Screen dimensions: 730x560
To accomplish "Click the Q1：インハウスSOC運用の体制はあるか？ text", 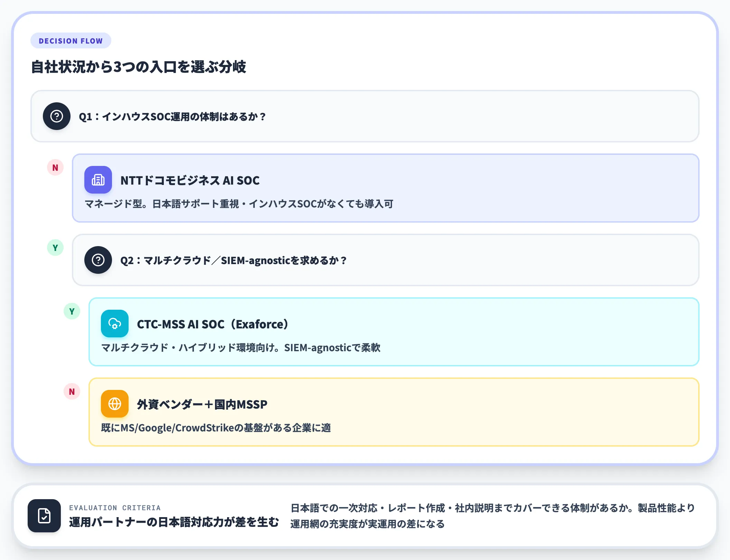I will pyautogui.click(x=172, y=116).
